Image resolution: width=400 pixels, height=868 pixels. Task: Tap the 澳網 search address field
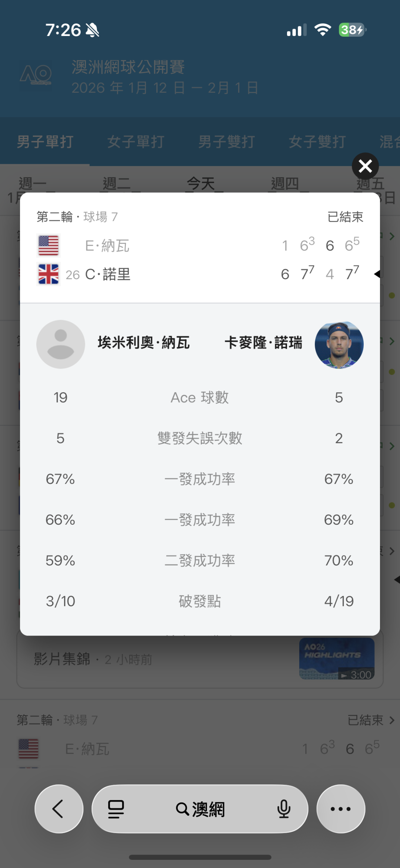208,809
